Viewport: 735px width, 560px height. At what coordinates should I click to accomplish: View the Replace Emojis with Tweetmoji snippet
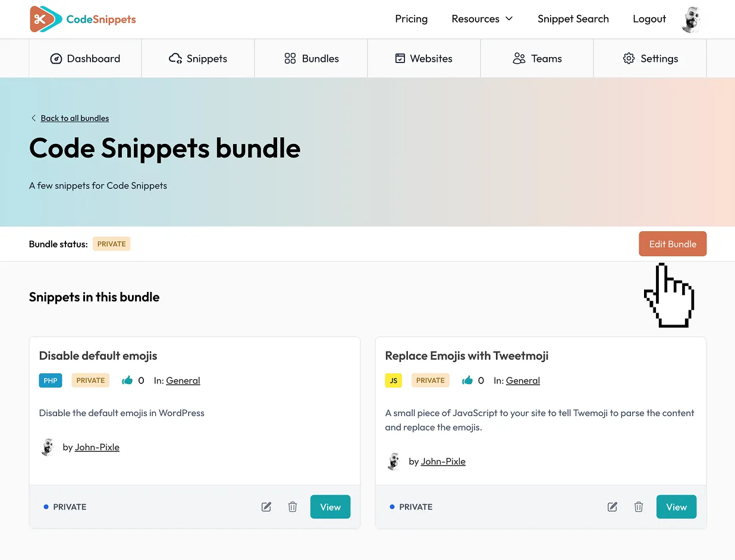pyautogui.click(x=676, y=507)
